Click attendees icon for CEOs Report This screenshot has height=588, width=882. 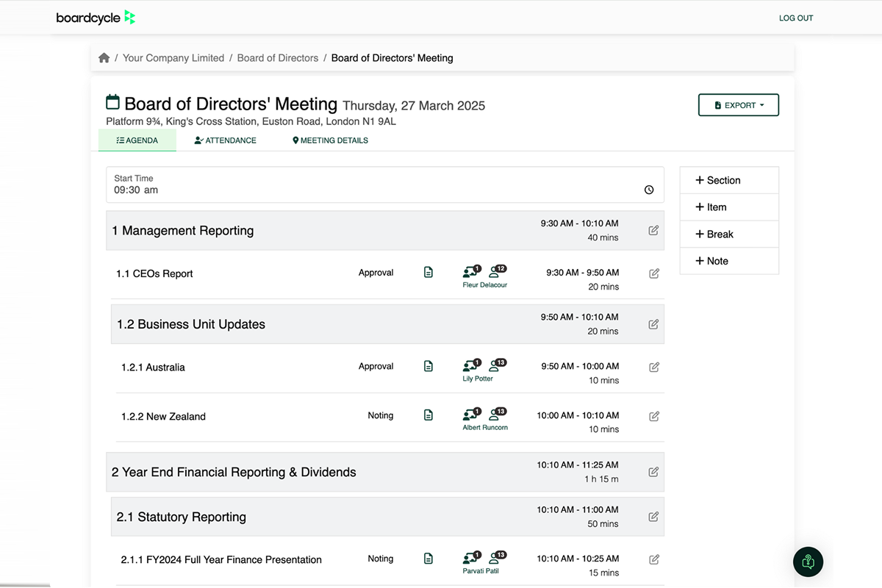click(x=498, y=271)
